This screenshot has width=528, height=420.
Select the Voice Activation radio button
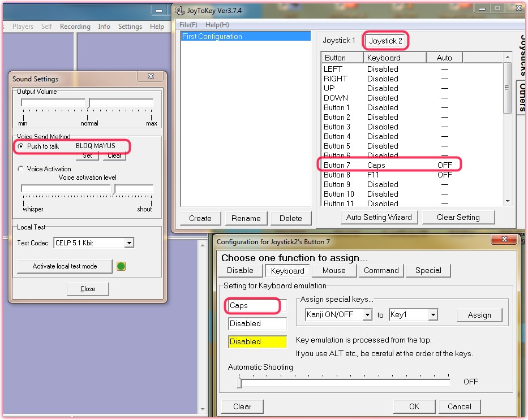click(22, 169)
